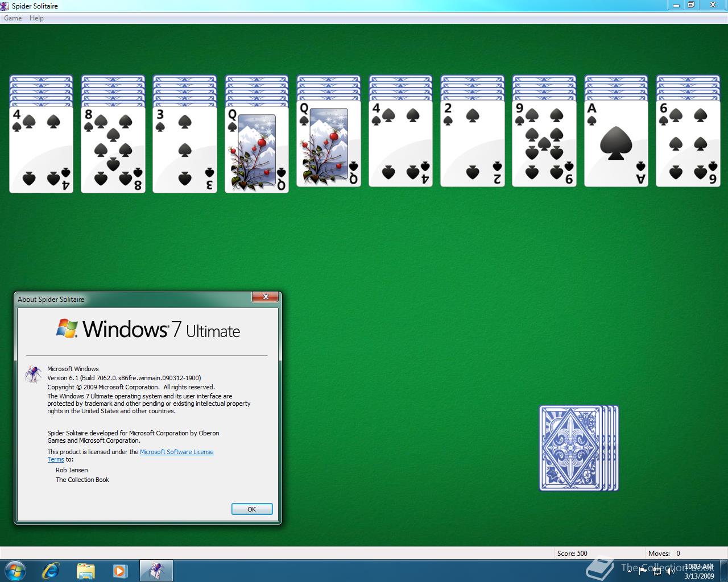Screen dimensions: 728x582
Task: Click the Windows flag logo in About dialog
Action: click(67, 329)
